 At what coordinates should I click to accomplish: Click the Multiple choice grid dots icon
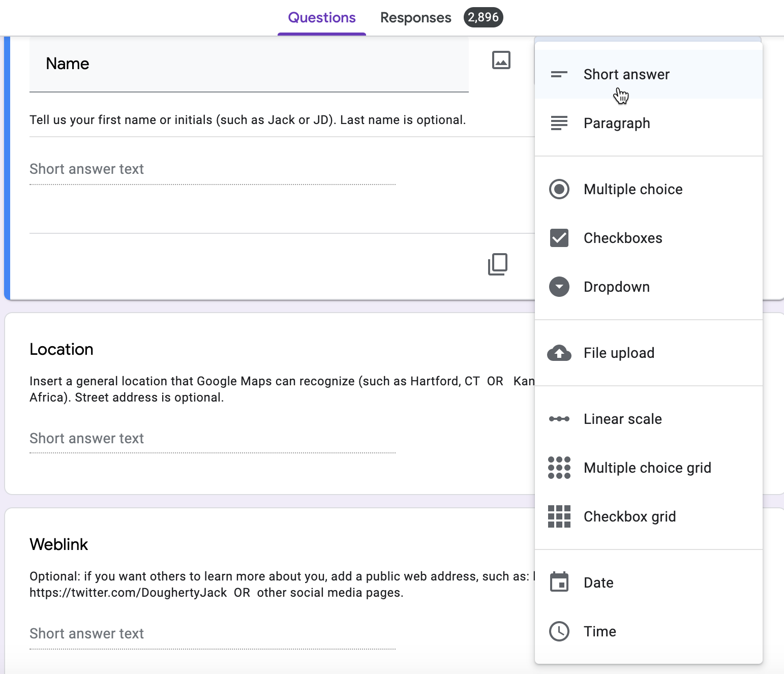[x=559, y=468]
